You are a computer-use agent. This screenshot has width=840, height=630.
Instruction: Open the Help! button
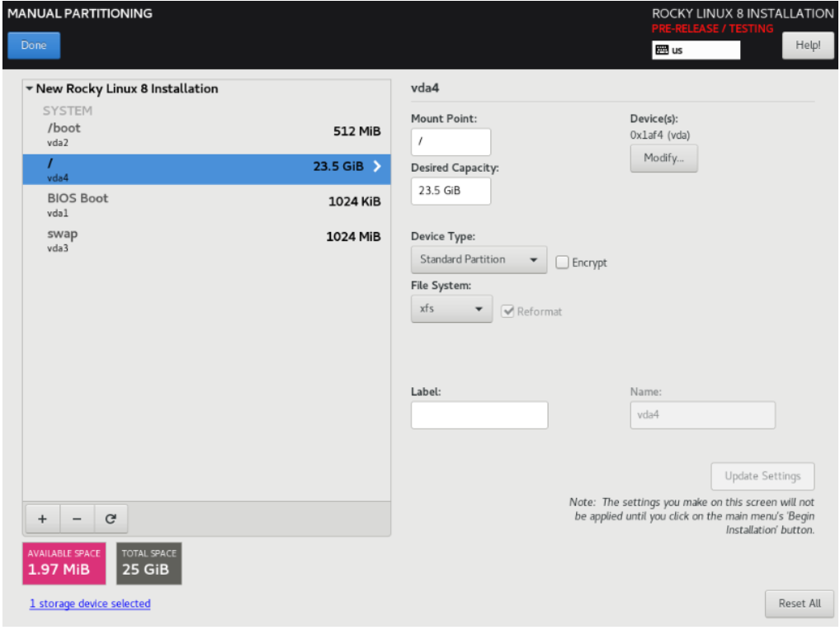(x=808, y=45)
